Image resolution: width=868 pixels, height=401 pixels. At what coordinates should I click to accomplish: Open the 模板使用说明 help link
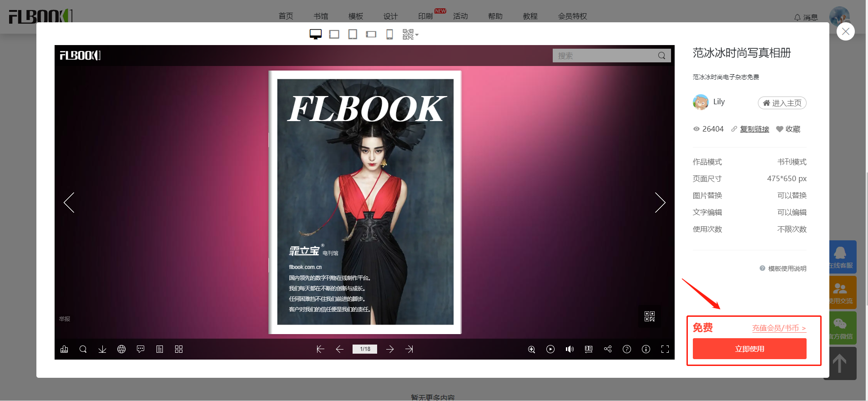click(x=783, y=269)
